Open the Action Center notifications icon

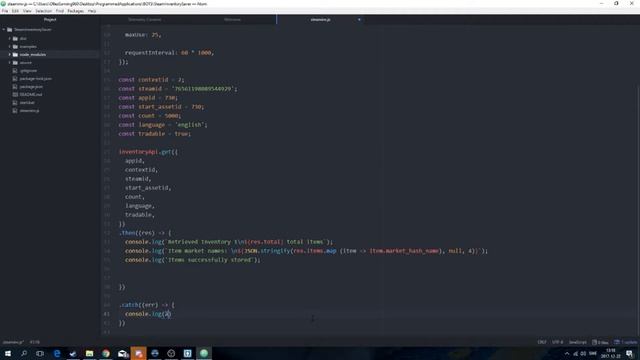tap(630, 353)
